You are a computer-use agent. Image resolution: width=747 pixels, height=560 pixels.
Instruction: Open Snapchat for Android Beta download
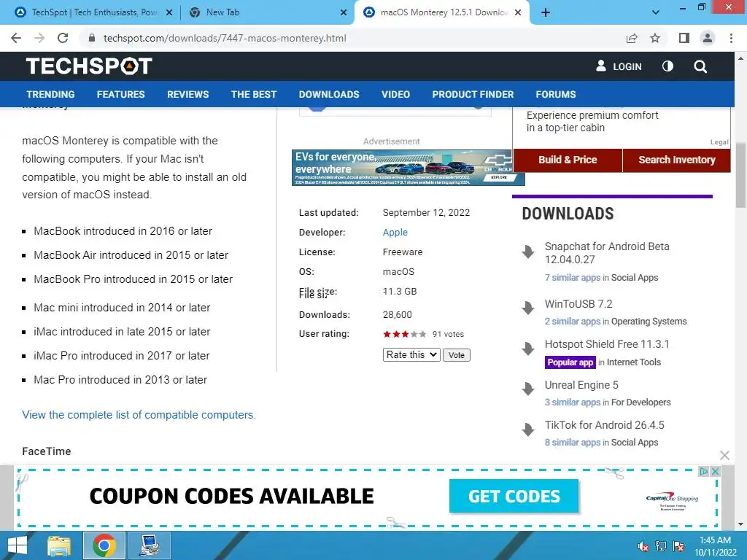607,253
